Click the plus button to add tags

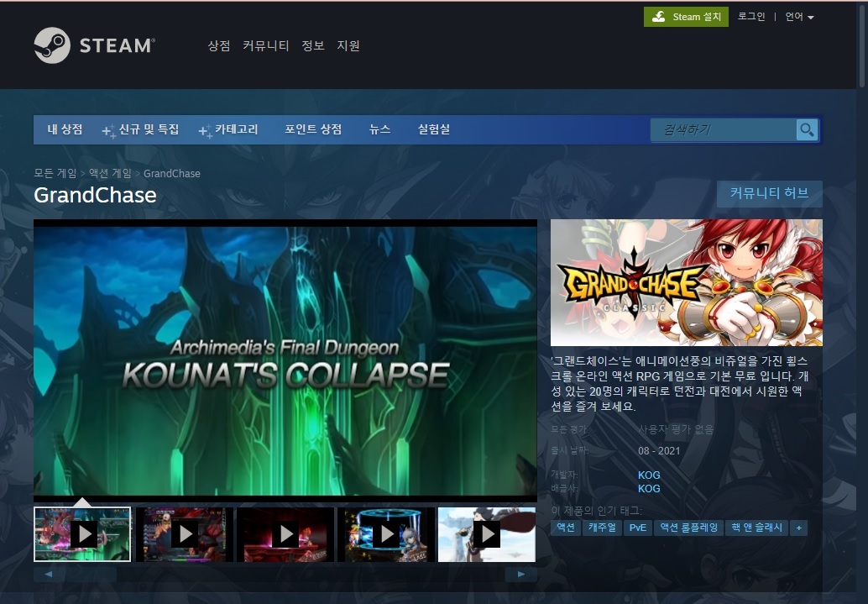click(799, 528)
